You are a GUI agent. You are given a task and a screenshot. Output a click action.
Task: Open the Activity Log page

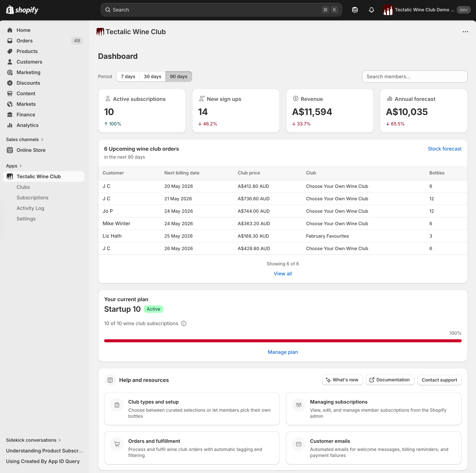[x=30, y=208]
